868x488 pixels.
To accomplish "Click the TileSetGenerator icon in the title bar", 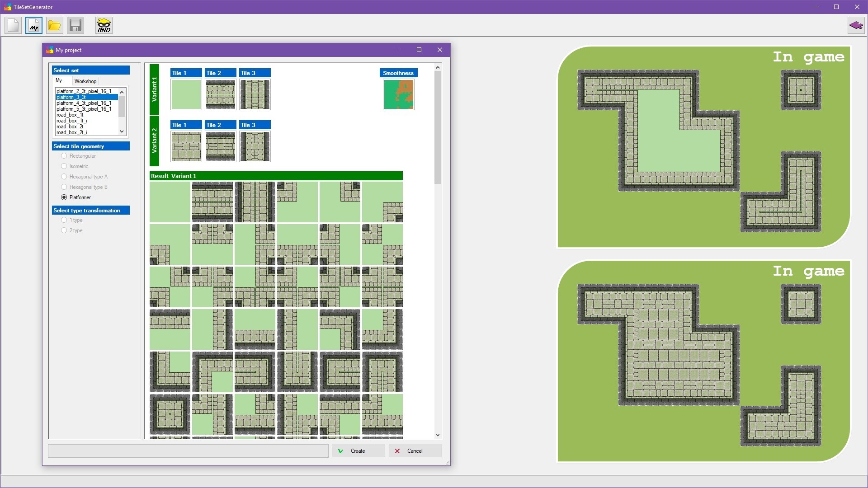I will (8, 7).
